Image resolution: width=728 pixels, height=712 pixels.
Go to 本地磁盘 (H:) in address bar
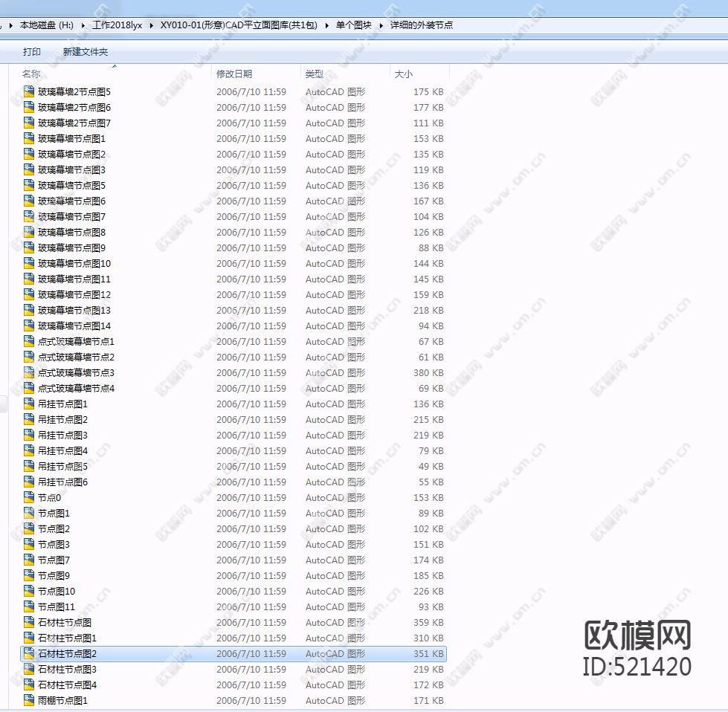(x=46, y=25)
